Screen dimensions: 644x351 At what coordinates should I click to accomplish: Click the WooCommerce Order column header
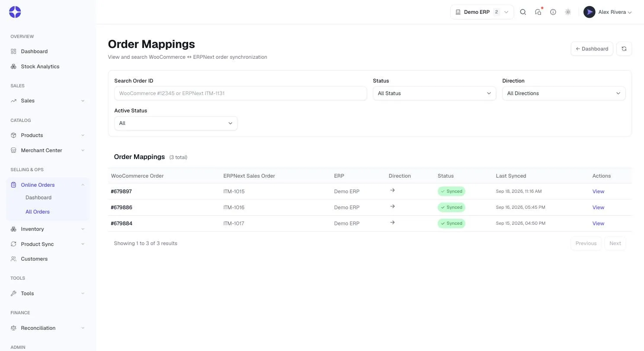pos(137,176)
